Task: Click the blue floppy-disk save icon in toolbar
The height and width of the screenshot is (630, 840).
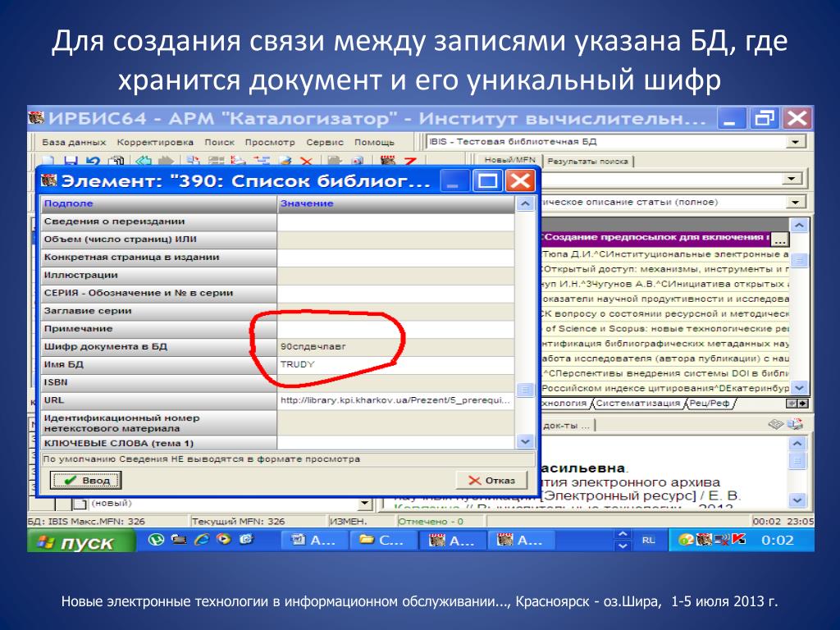Action: [x=71, y=160]
